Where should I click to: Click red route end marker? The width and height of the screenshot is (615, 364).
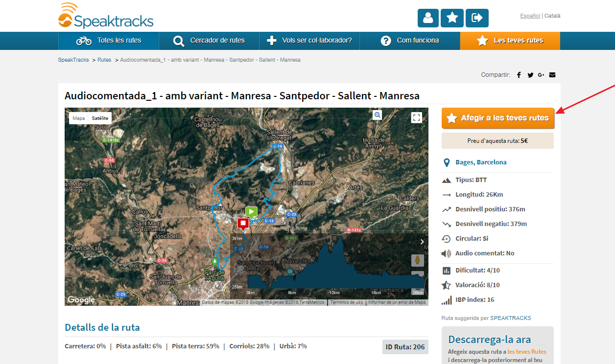(x=243, y=225)
